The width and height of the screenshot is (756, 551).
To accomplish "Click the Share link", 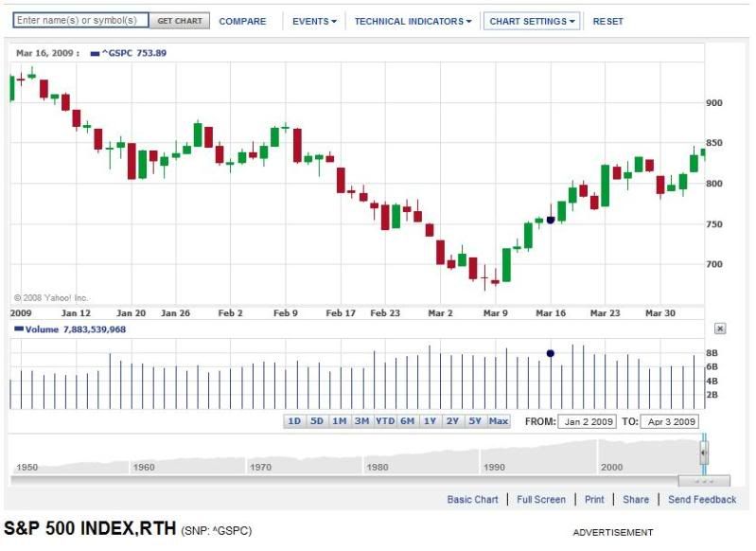I will (x=636, y=499).
